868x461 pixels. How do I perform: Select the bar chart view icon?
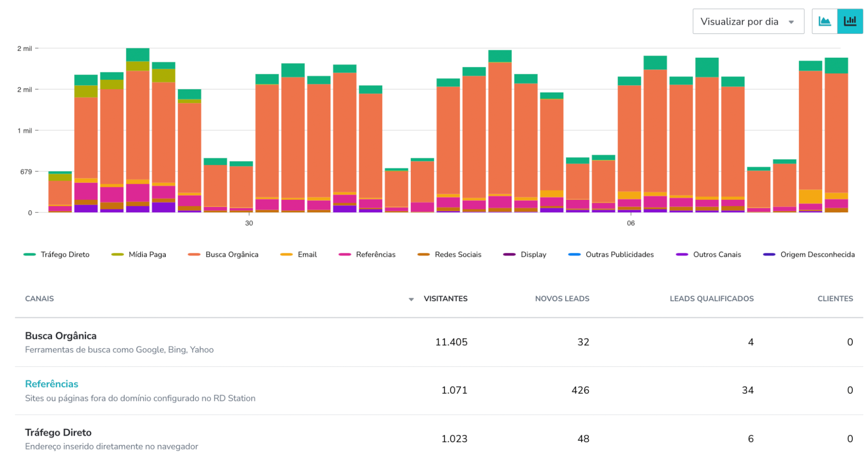[x=850, y=21]
